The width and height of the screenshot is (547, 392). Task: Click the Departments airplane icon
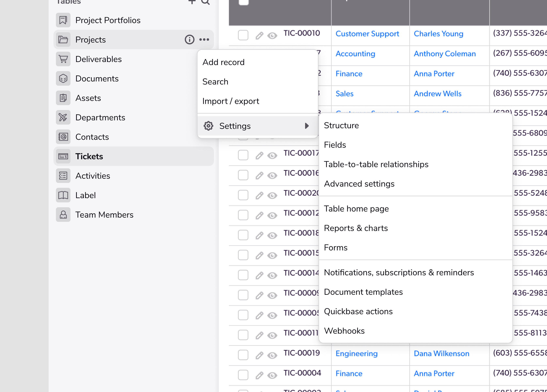click(x=63, y=117)
